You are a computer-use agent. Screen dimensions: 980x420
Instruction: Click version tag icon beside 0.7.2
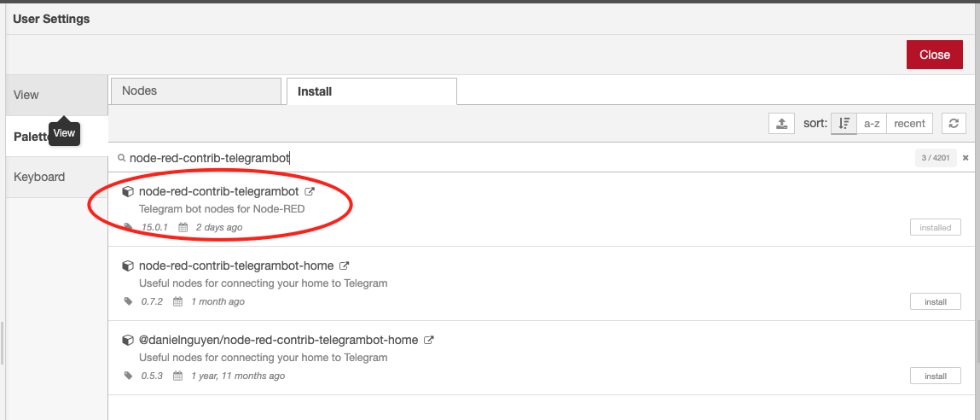tap(129, 301)
